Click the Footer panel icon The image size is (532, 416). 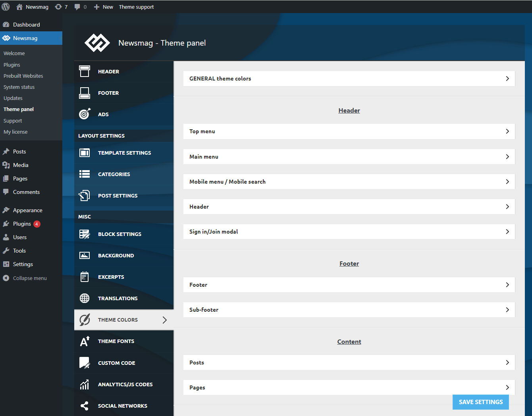pos(85,93)
